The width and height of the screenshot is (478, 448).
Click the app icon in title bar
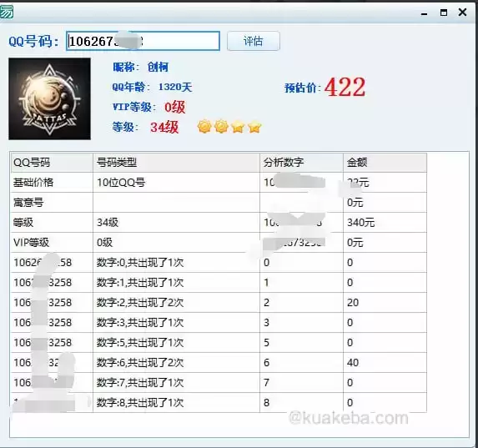click(x=7, y=13)
